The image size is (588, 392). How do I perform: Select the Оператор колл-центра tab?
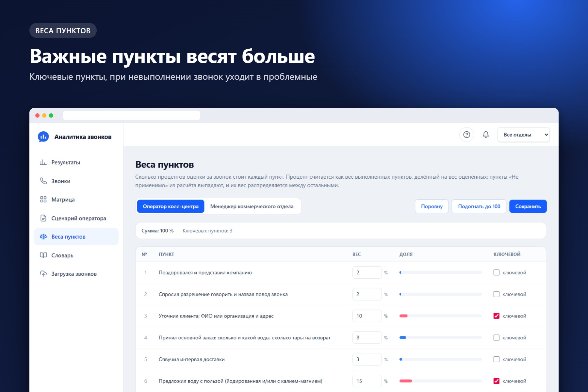pyautogui.click(x=171, y=206)
